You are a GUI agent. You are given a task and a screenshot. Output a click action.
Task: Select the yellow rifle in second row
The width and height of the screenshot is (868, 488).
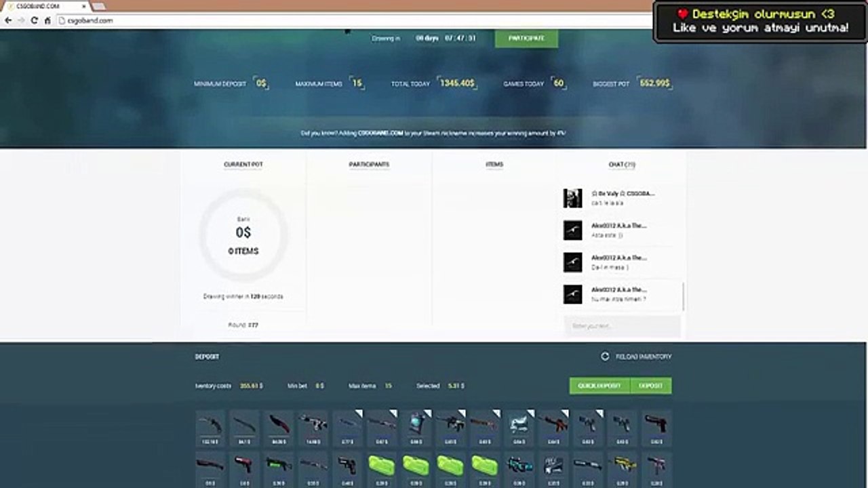tap(623, 469)
